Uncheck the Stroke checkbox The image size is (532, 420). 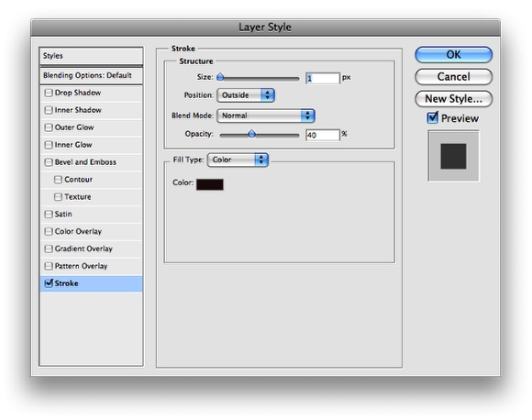click(49, 283)
